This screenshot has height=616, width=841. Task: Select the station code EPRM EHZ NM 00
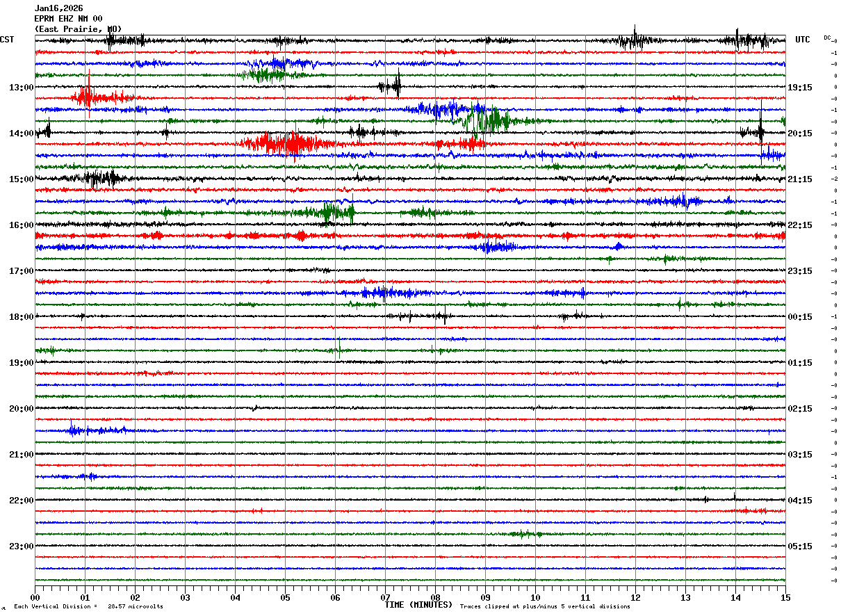68,19
